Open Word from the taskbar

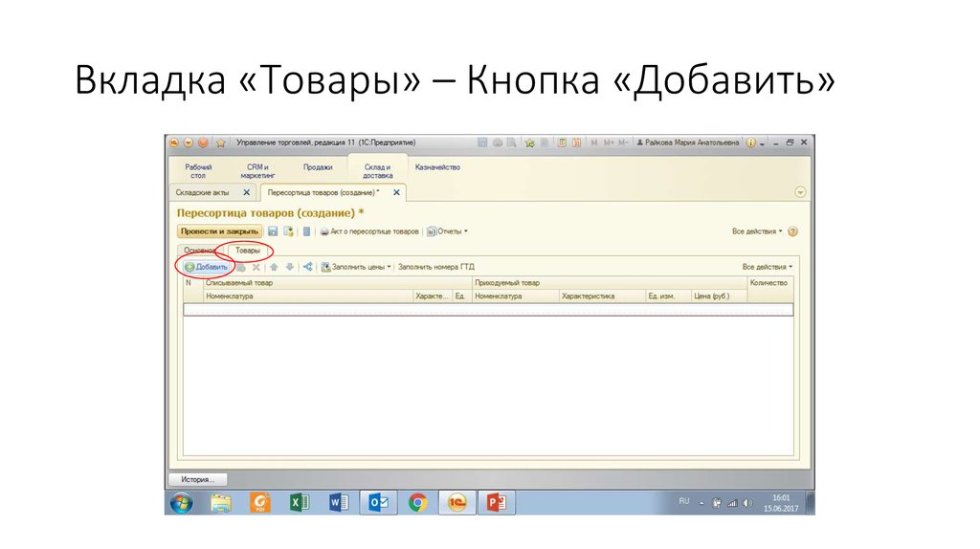(x=339, y=503)
